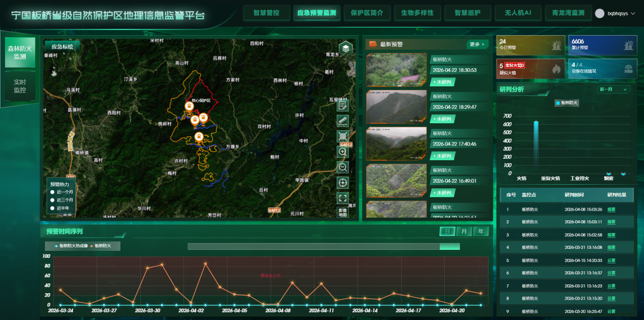The image size is (644, 320).
Task: Open the 烟雾 result link in row 1
Action: (611, 210)
